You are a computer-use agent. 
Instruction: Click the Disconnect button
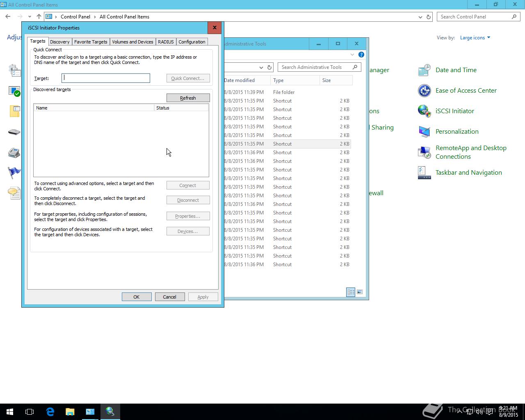pyautogui.click(x=188, y=200)
